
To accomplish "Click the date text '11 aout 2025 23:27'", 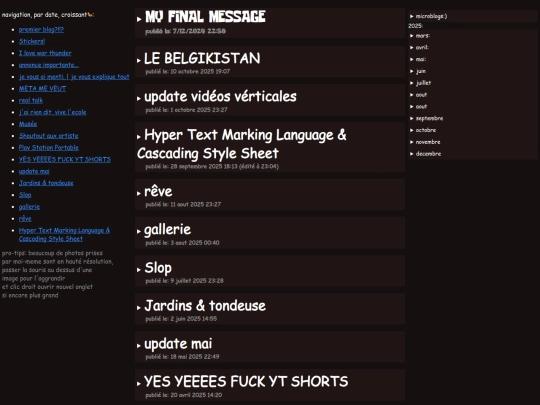I will (196, 205).
